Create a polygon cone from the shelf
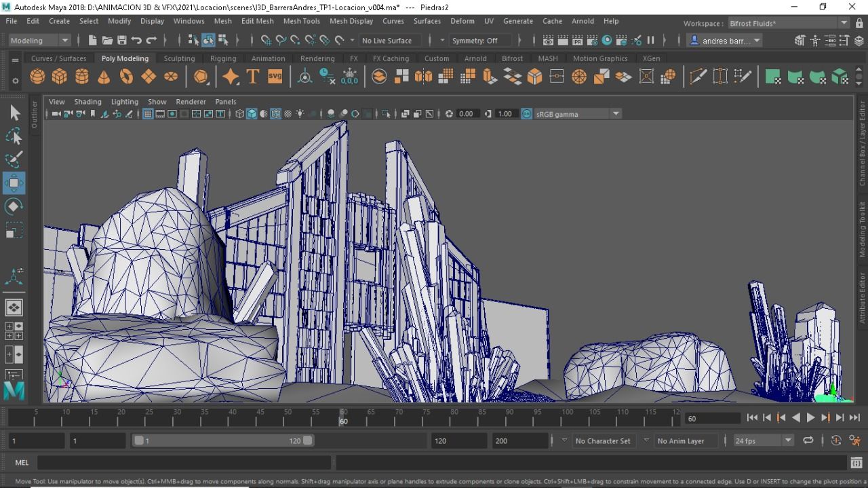Screen dimensions: 868x488 pyautogui.click(x=104, y=76)
